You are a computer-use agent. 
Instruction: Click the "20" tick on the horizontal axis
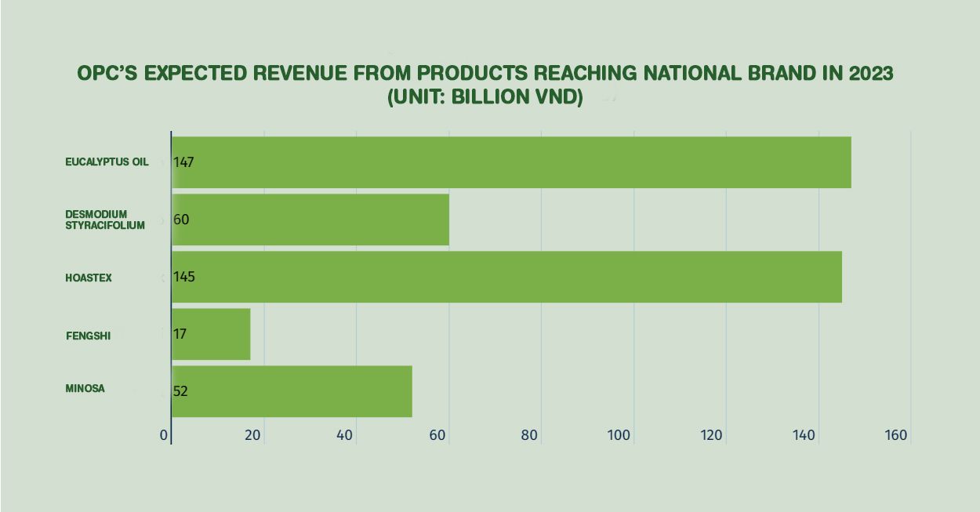coord(252,436)
